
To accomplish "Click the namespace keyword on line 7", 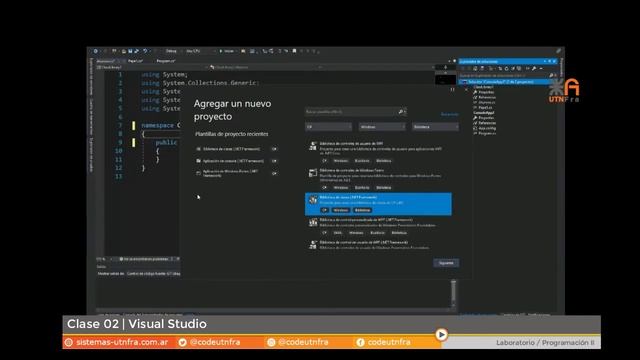I will pos(158,125).
